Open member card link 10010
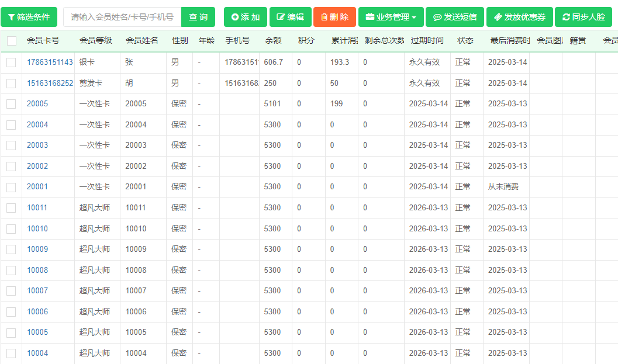Screen dimensions: 618x364 point(37,228)
